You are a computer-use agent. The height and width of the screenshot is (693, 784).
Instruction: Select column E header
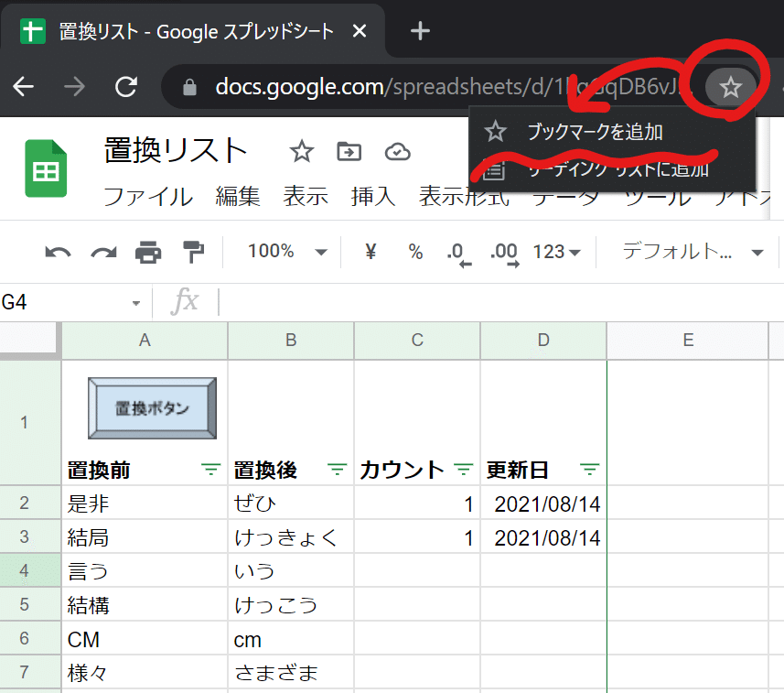pyautogui.click(x=688, y=341)
